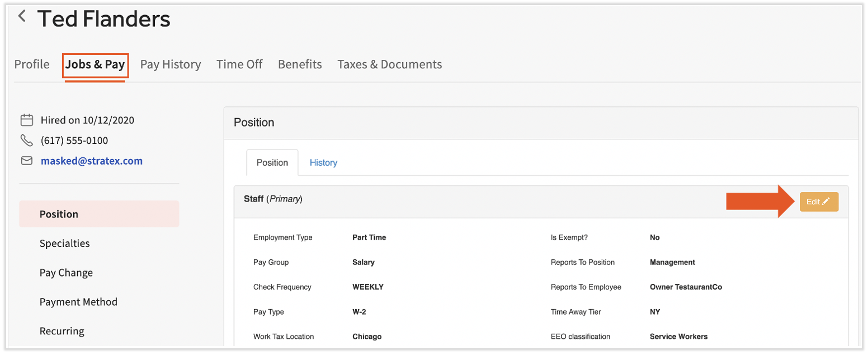Select Position in the left sidebar
This screenshot has width=868, height=355.
click(x=58, y=214)
